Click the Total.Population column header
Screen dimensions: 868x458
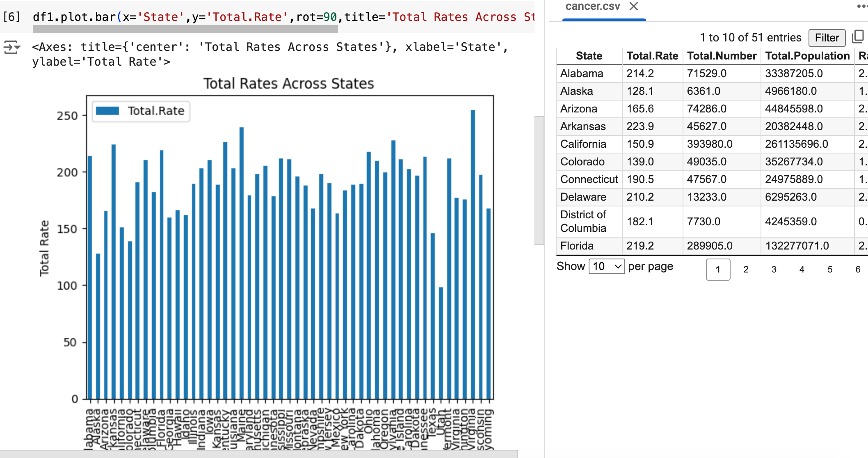click(x=808, y=56)
